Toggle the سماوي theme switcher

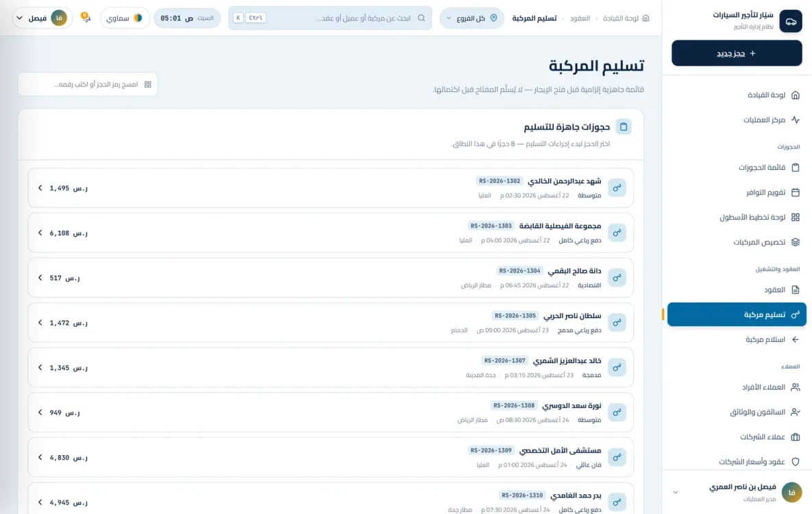click(x=125, y=18)
